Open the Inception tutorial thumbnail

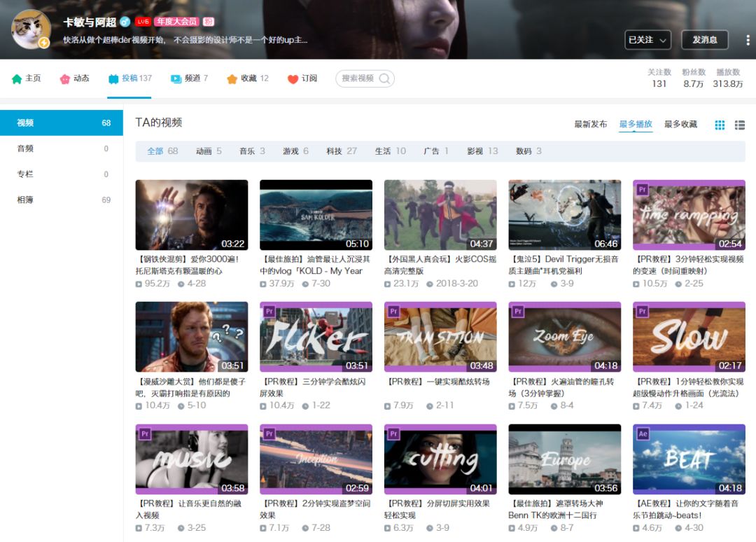click(x=316, y=459)
